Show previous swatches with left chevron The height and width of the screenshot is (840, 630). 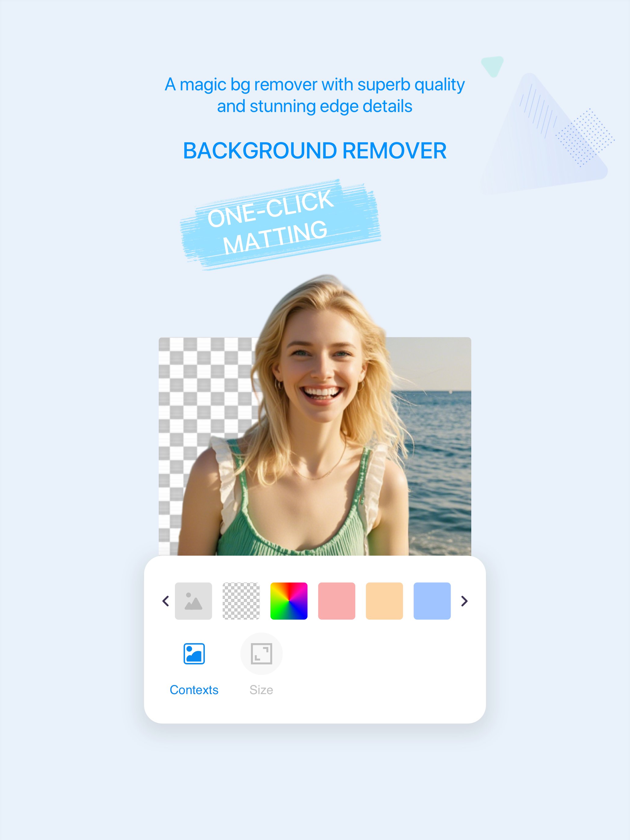(x=165, y=601)
